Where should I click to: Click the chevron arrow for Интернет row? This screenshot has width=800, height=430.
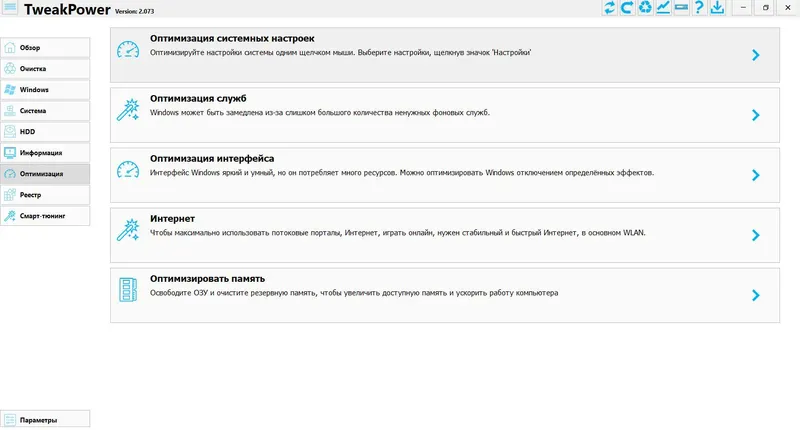coord(756,235)
